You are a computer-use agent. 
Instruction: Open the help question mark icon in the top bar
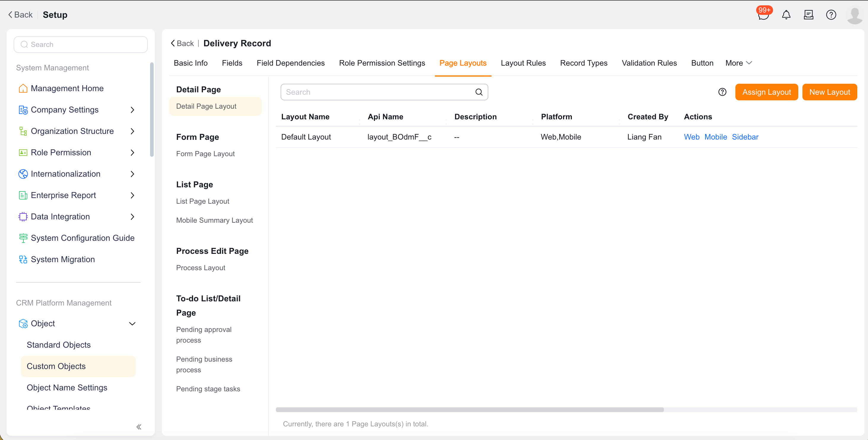click(831, 15)
